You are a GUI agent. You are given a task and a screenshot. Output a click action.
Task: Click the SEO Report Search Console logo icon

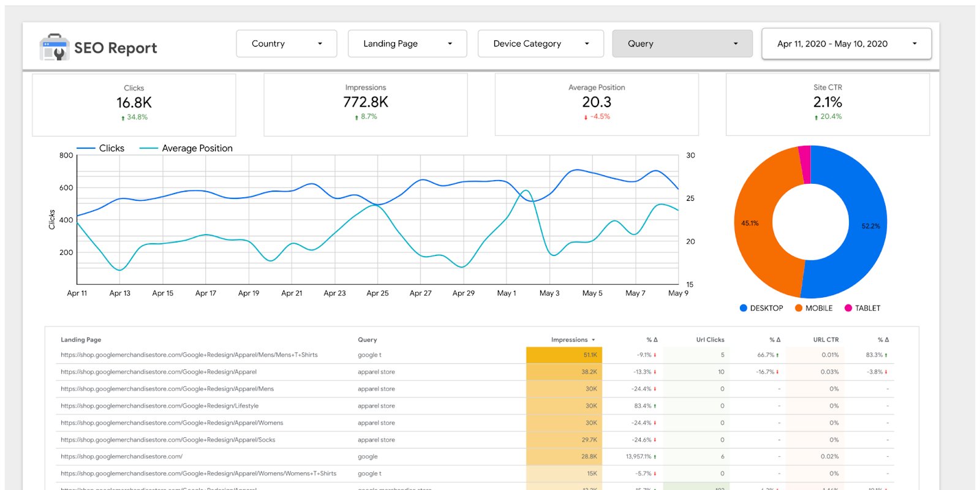click(x=54, y=47)
